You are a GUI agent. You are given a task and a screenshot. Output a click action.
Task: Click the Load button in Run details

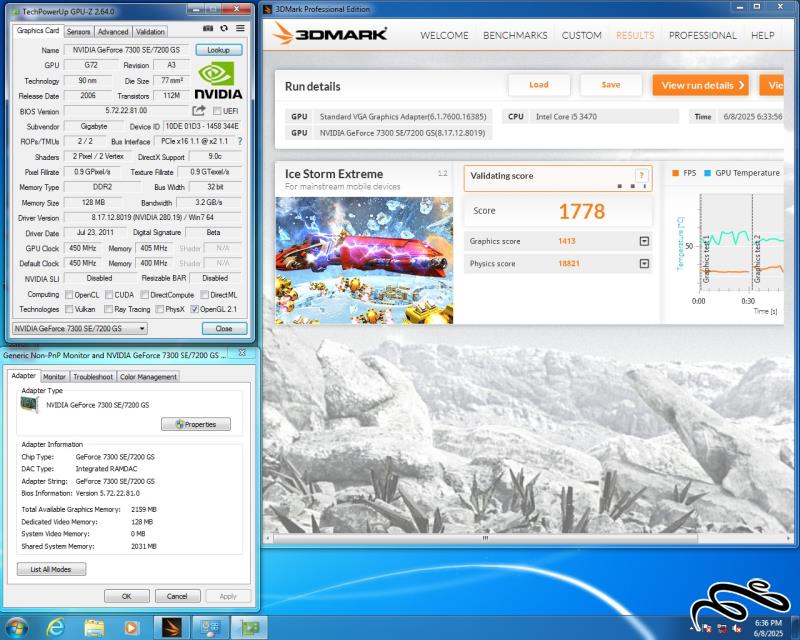(x=539, y=85)
